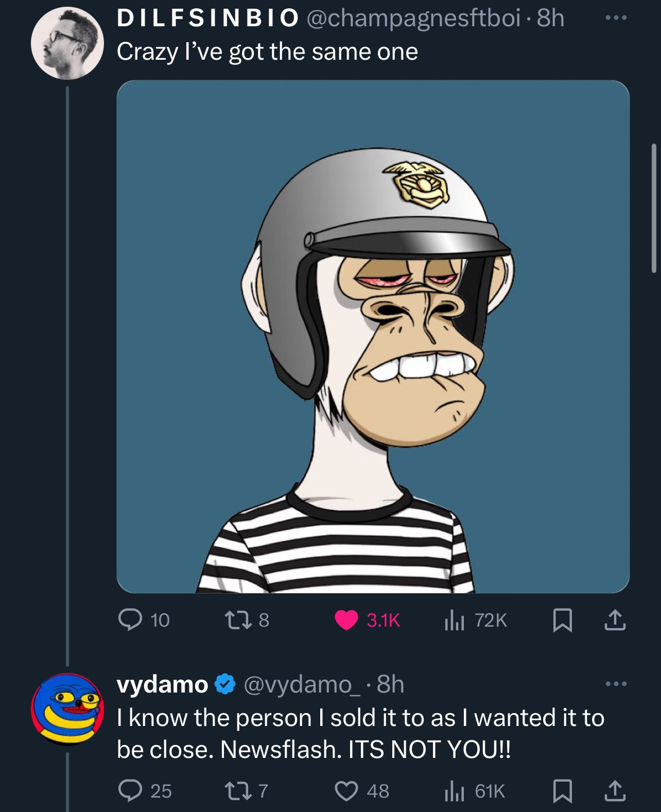Unlike the DILFSINBIO tweet with 3.1K likes
The image size is (661, 812).
click(x=346, y=620)
